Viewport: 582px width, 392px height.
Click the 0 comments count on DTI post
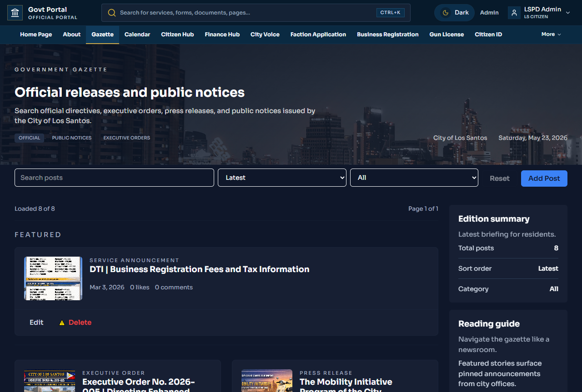174,288
